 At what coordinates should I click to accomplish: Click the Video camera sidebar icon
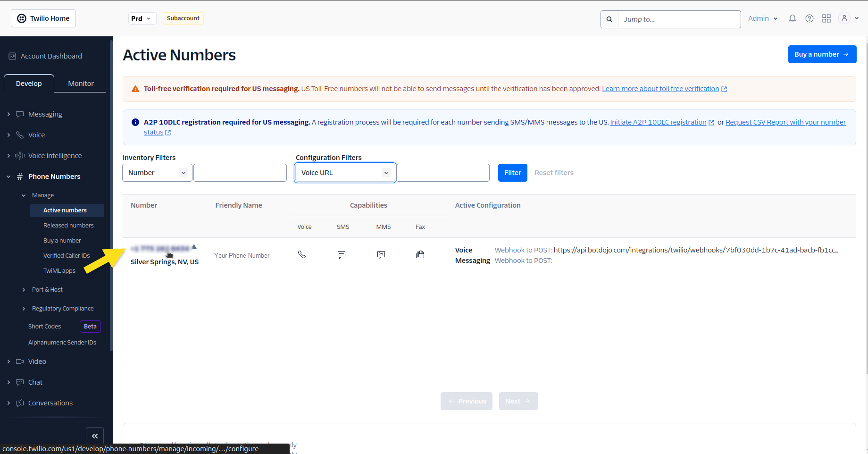tap(20, 362)
